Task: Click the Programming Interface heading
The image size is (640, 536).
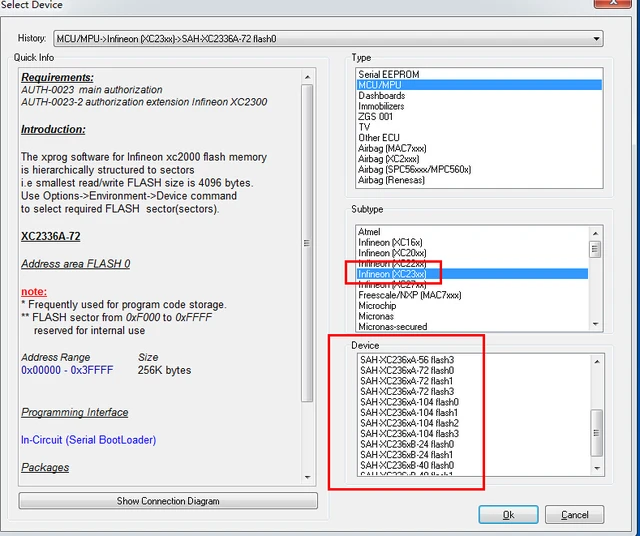Action: coord(75,412)
